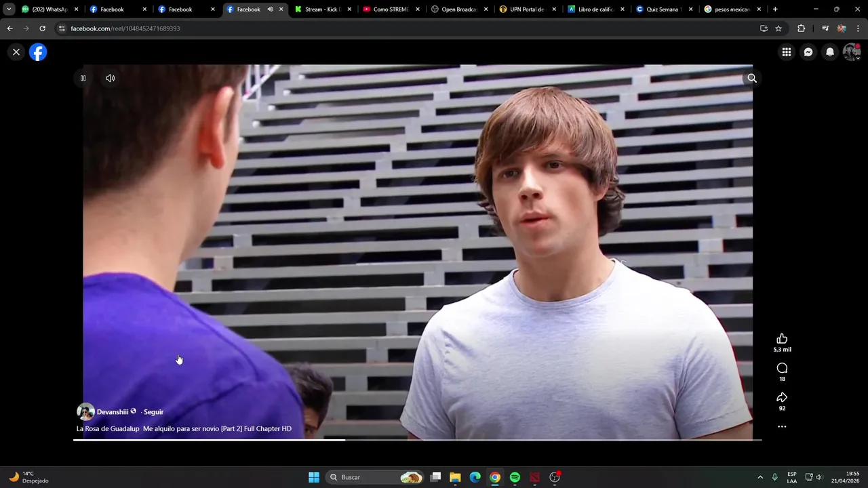
Task: Open Devanshiii's profile picture
Action: pos(85,412)
